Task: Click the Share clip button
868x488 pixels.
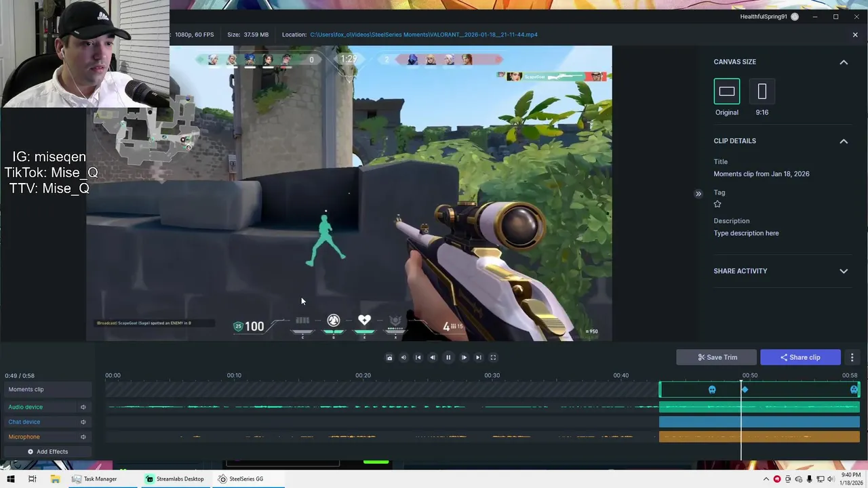Action: [800, 357]
